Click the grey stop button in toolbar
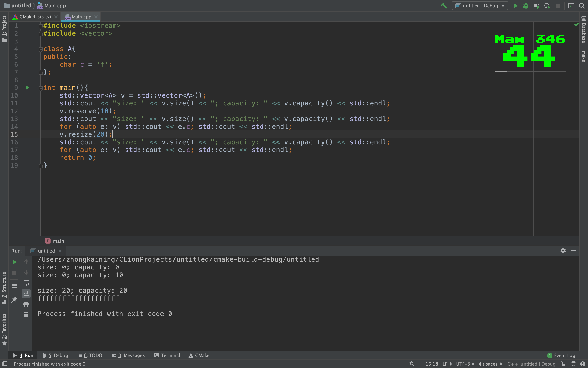Screen dimensions: 588x368 558,6
